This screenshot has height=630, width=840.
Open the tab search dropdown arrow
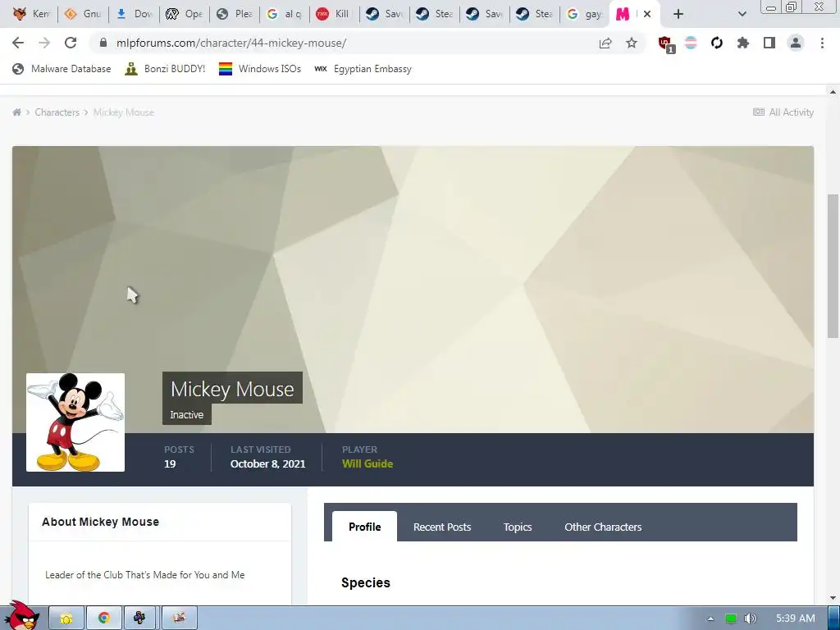tap(742, 14)
